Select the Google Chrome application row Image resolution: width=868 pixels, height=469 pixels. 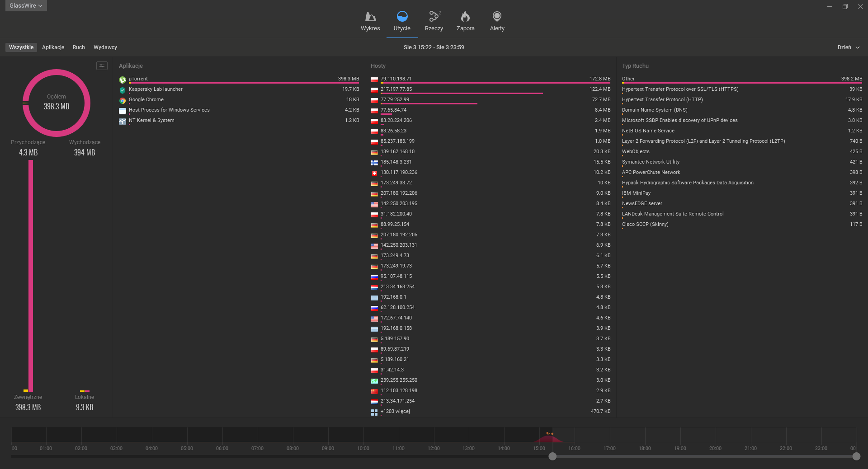point(239,100)
